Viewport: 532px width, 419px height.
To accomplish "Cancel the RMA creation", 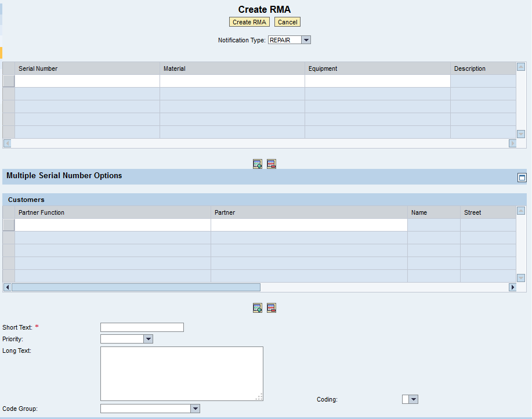I will click(x=287, y=22).
